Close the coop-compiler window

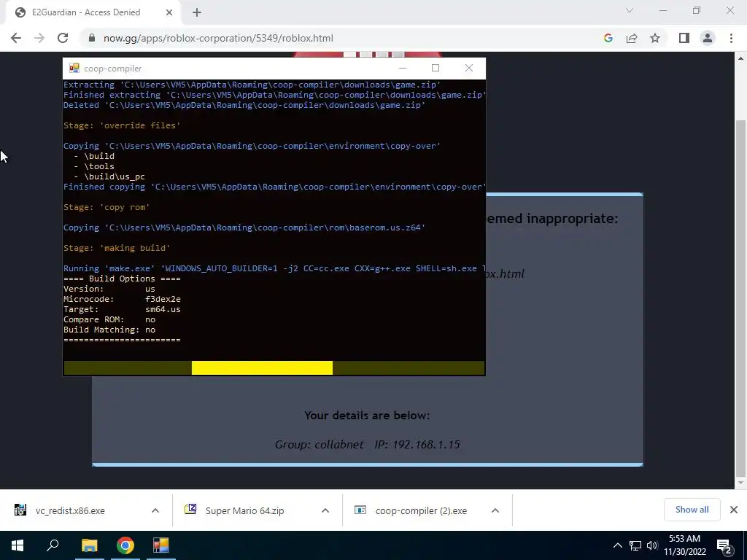(469, 68)
